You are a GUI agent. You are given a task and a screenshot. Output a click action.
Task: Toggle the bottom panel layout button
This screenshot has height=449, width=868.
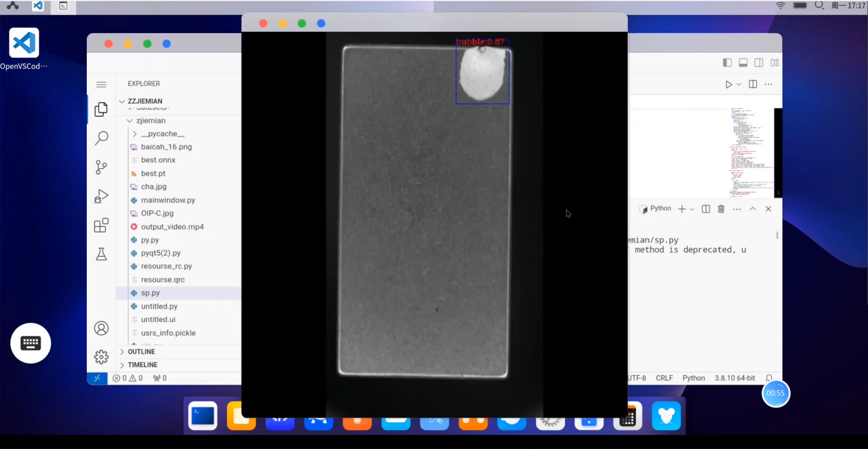(x=743, y=63)
